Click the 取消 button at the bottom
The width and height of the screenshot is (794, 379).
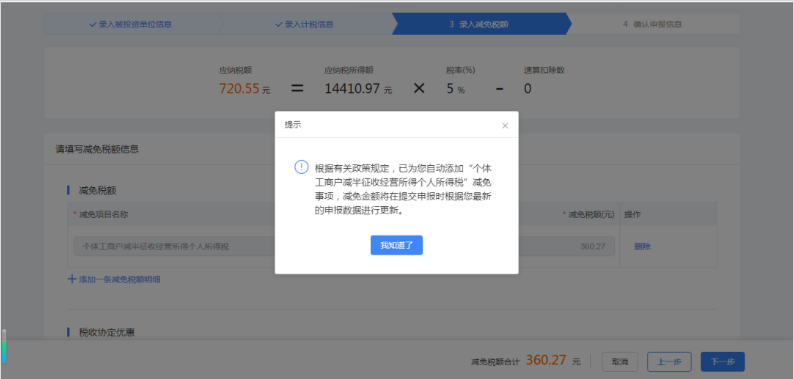point(620,362)
